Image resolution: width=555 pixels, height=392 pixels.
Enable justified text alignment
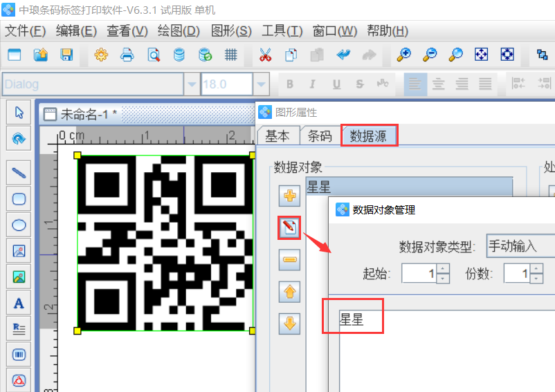485,84
